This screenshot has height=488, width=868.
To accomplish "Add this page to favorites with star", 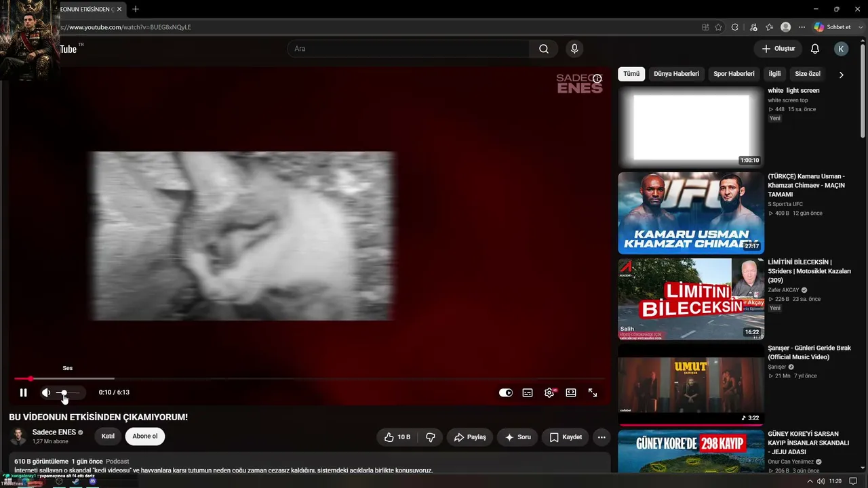I will pyautogui.click(x=719, y=27).
